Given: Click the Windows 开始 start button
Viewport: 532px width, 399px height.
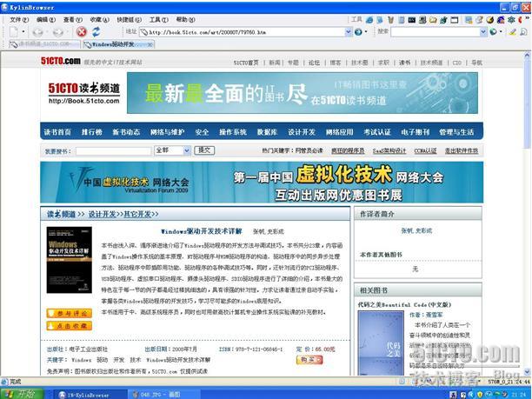Looking at the screenshot, I should [x=22, y=394].
